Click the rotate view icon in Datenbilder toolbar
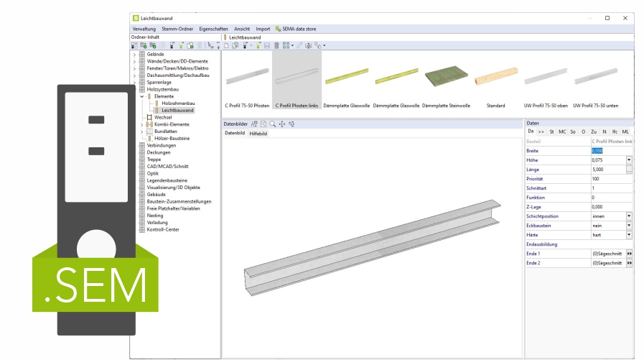 291,124
